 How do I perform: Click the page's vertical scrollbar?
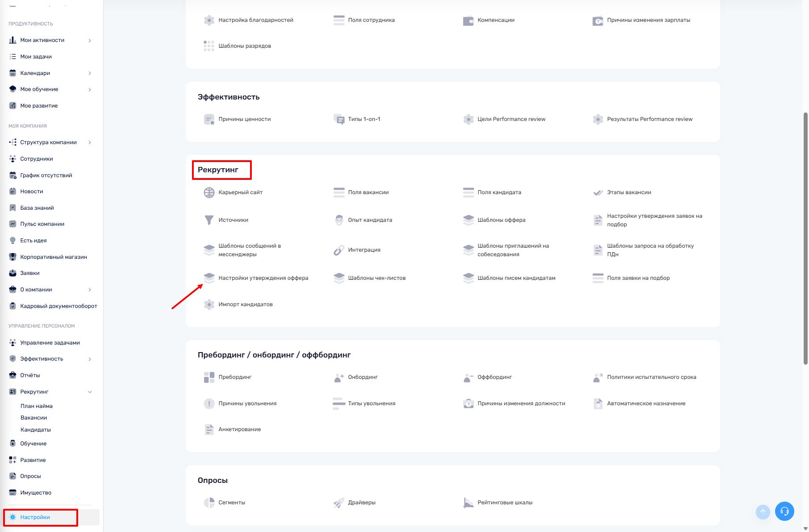(805, 237)
